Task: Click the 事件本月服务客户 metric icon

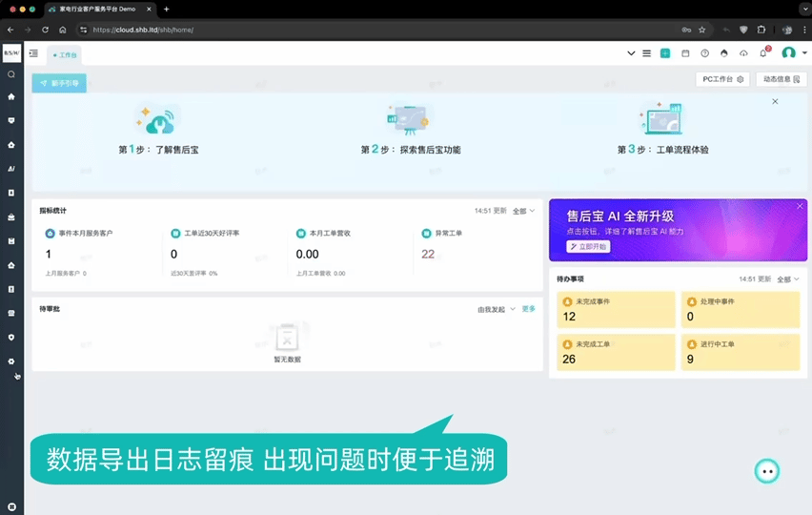Action: coord(50,234)
